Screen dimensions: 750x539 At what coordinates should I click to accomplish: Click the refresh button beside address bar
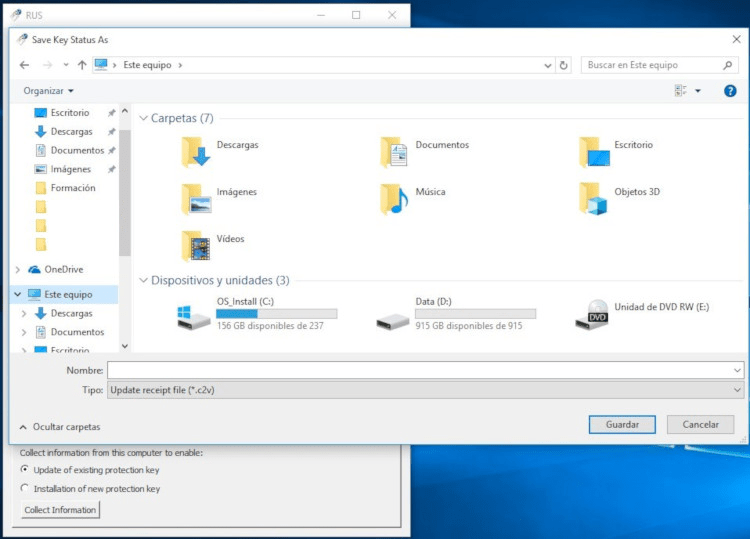564,65
